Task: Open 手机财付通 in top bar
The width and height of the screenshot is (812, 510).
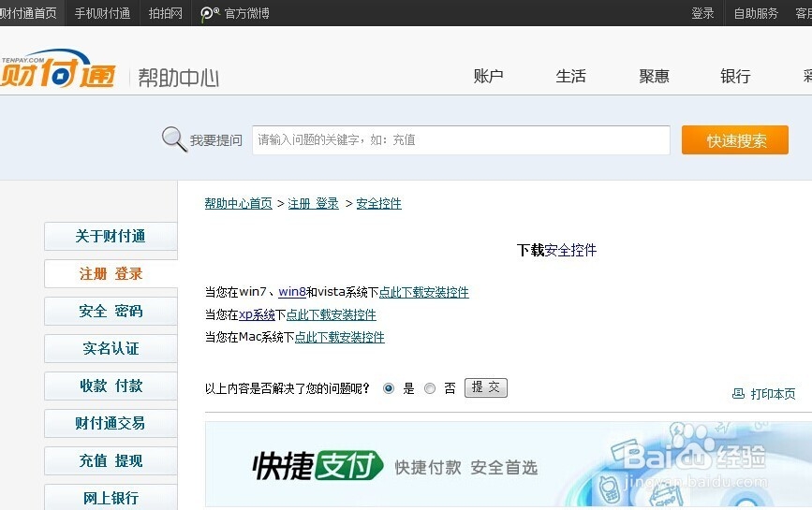Action: [x=102, y=13]
